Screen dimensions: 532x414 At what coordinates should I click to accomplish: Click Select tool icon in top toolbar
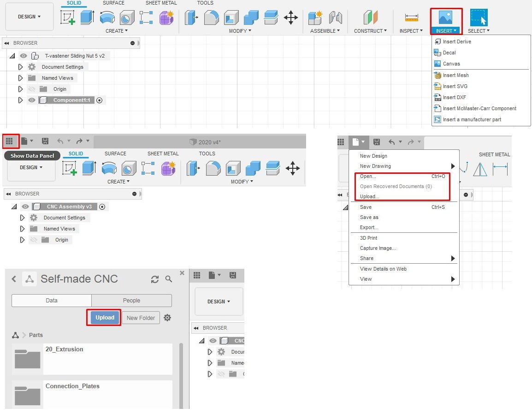point(479,18)
